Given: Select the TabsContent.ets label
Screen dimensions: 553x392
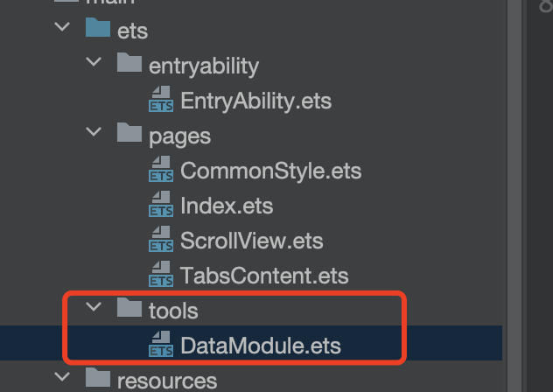Looking at the screenshot, I should [x=264, y=276].
